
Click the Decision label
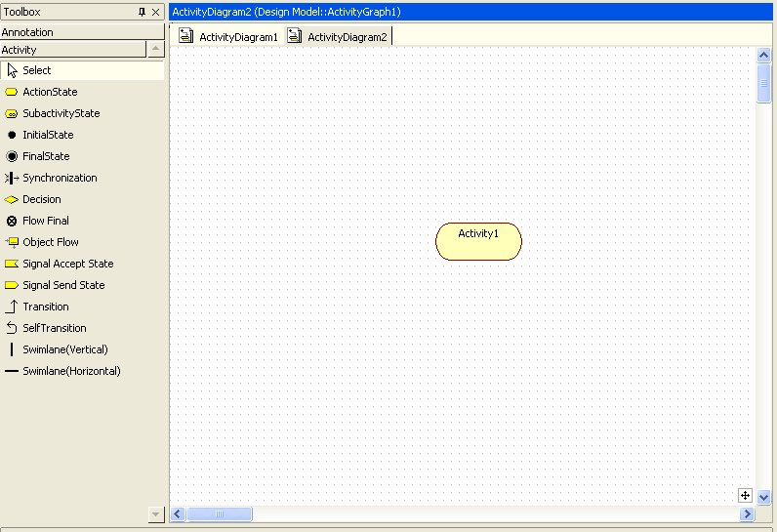pos(42,200)
